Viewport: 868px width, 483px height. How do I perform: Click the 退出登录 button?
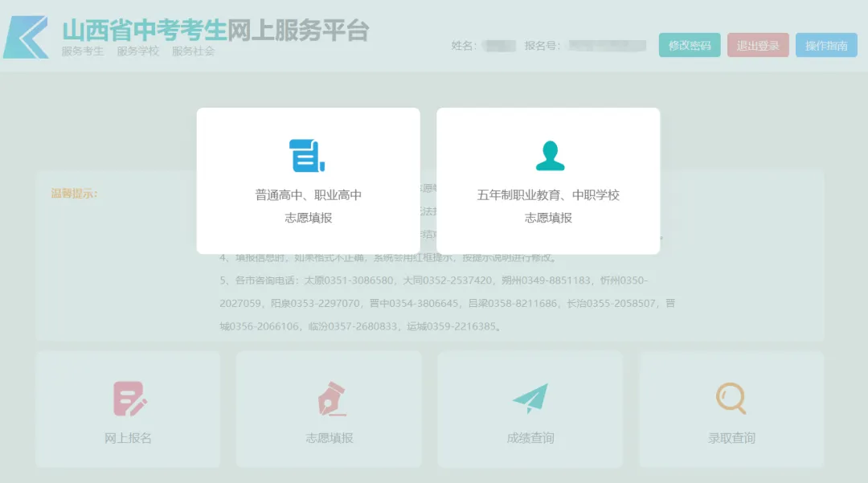(758, 45)
